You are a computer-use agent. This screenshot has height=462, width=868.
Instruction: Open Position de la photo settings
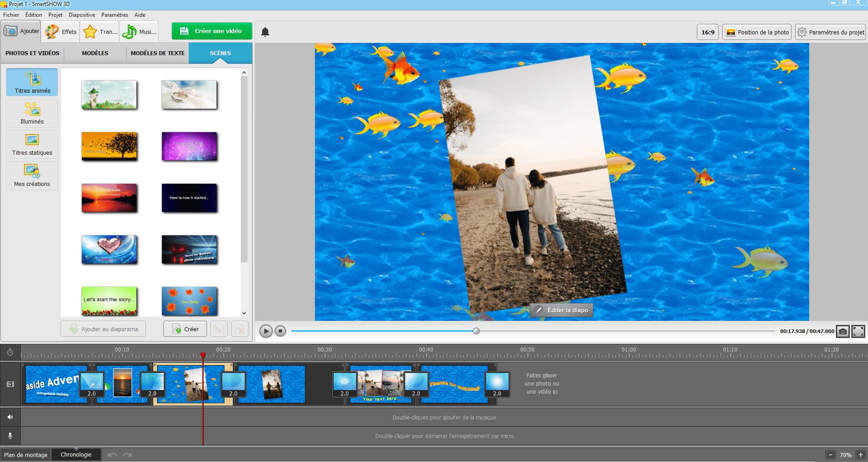(x=756, y=32)
